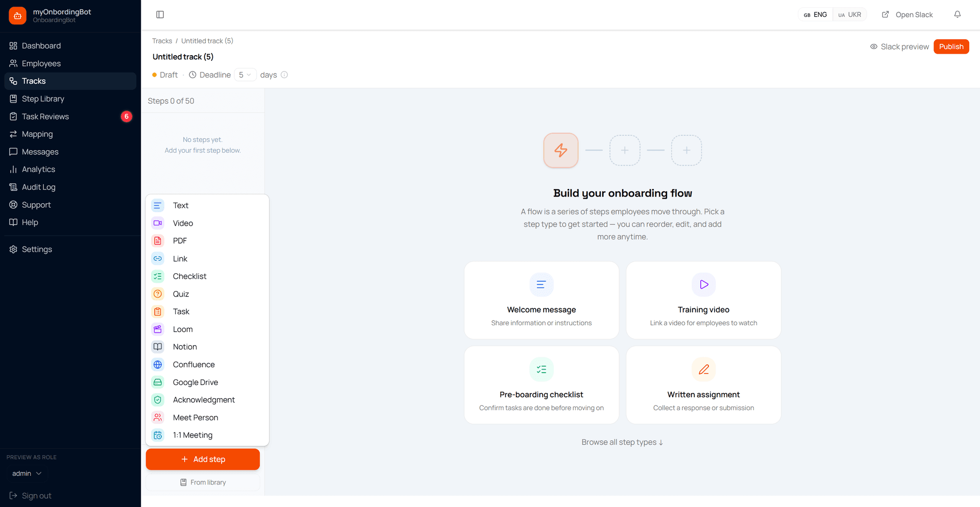This screenshot has width=980, height=507.
Task: Click the second dashed plus placeholder box
Action: point(687,150)
